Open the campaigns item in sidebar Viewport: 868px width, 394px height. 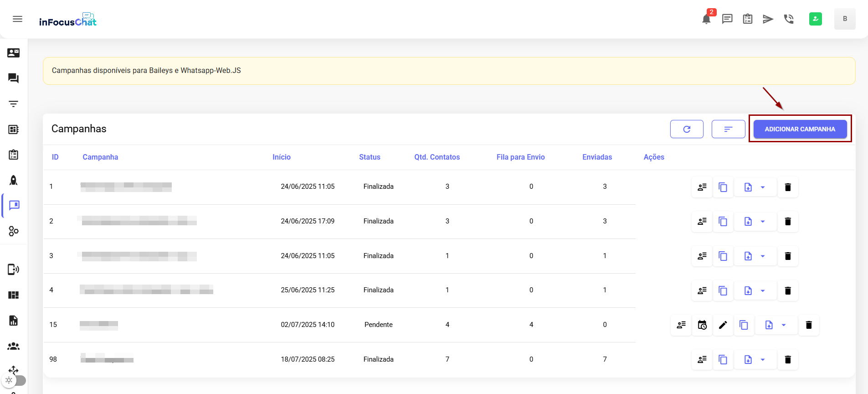(14, 206)
